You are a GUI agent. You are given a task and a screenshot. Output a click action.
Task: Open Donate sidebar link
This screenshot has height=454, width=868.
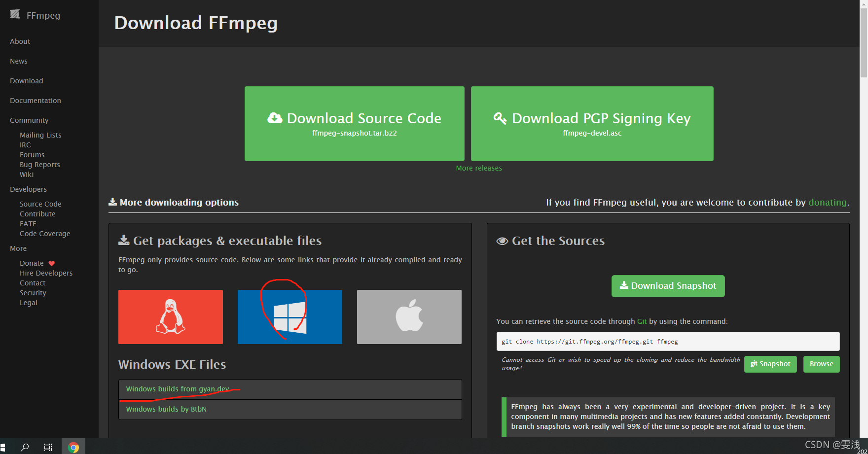32,263
